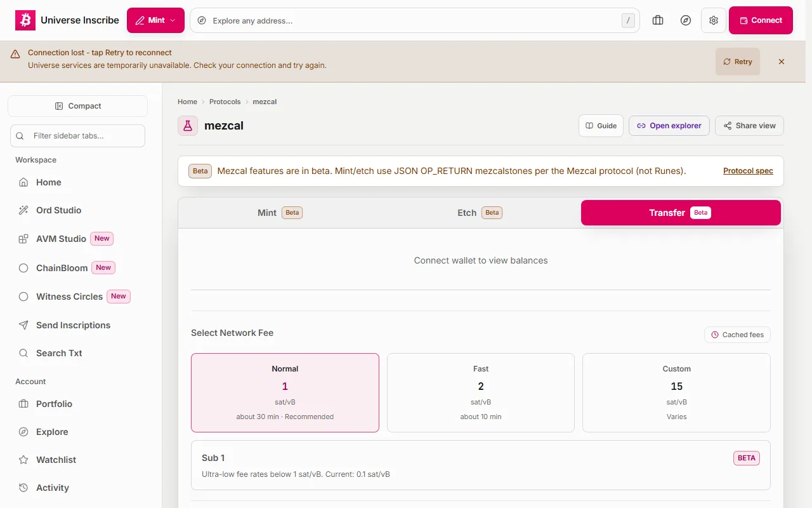Click the warning triangle alert icon
Image resolution: width=812 pixels, height=508 pixels.
(x=15, y=54)
